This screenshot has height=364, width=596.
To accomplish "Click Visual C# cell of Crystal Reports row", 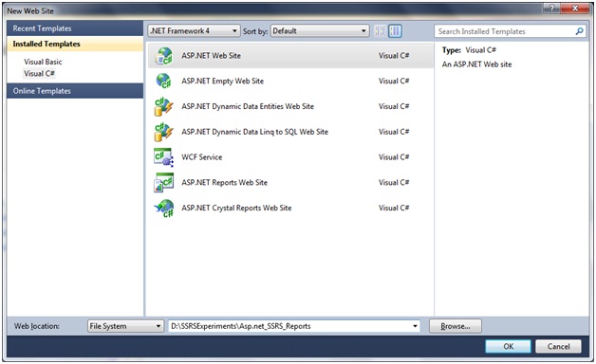I will 394,208.
